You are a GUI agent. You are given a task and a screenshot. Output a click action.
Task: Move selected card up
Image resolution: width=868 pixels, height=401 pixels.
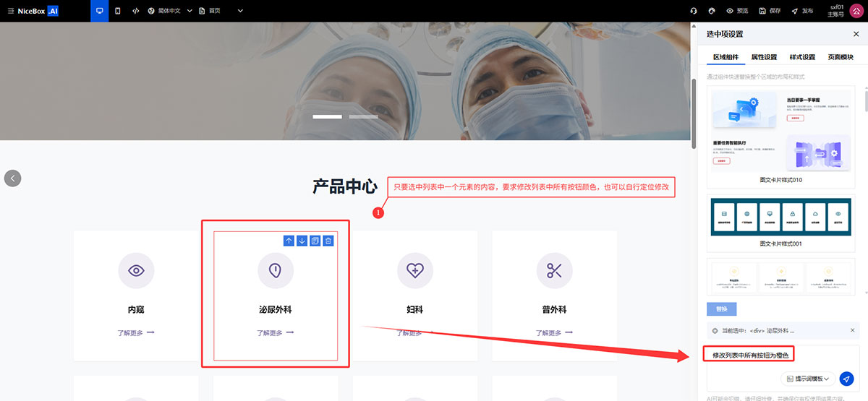coord(289,241)
